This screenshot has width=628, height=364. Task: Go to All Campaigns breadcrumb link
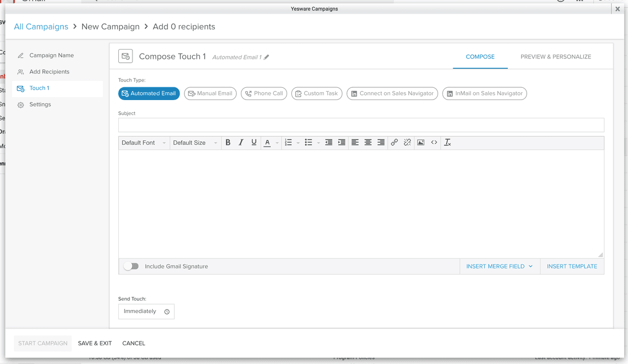tap(41, 26)
